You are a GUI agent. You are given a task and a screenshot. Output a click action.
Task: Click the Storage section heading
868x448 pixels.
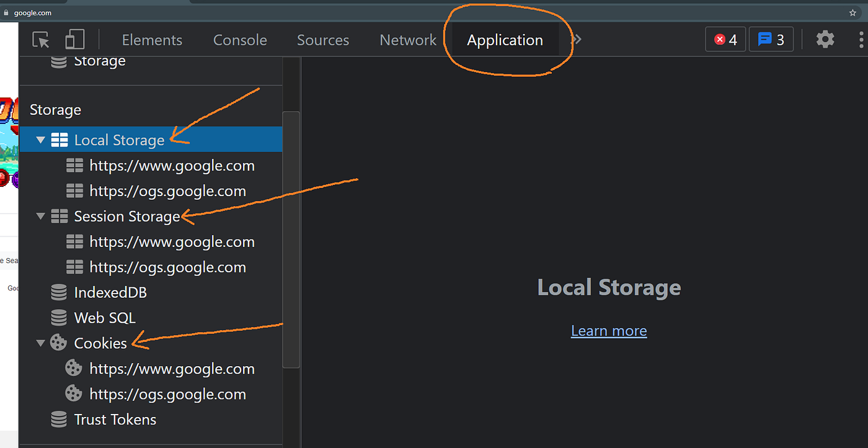click(55, 110)
